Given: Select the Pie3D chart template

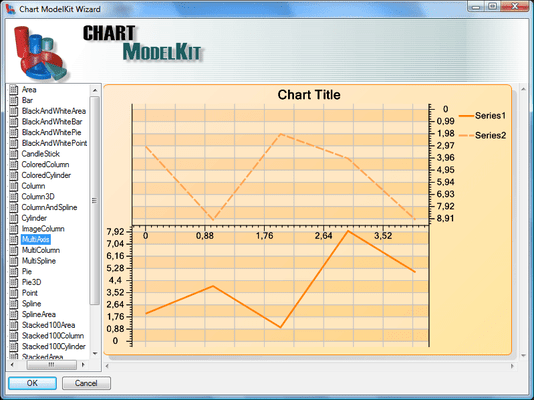Looking at the screenshot, I should coord(31,282).
